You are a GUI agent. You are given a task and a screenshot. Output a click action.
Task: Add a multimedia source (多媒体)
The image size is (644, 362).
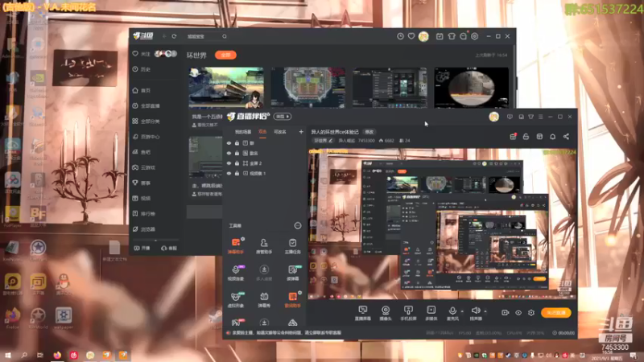[x=431, y=313]
